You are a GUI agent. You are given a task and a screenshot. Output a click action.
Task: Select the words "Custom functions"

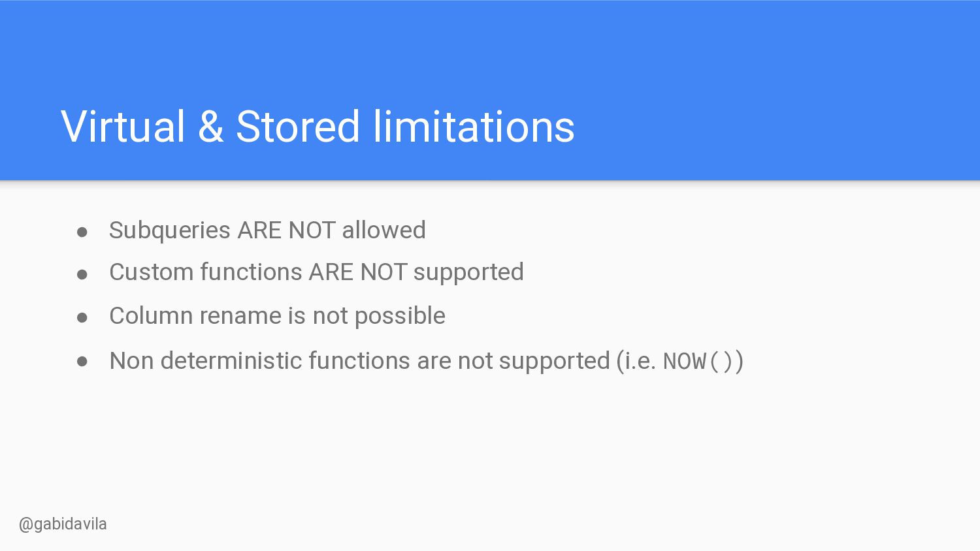coord(206,272)
